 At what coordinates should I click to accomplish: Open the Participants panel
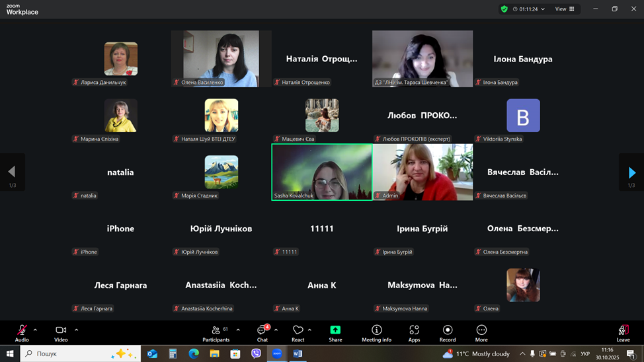(216, 333)
